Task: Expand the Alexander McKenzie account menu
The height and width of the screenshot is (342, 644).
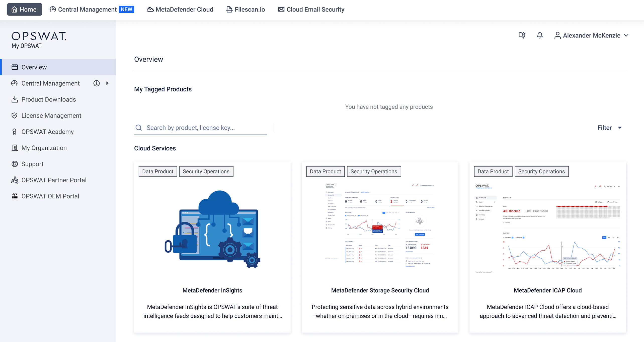Action: pyautogui.click(x=591, y=35)
